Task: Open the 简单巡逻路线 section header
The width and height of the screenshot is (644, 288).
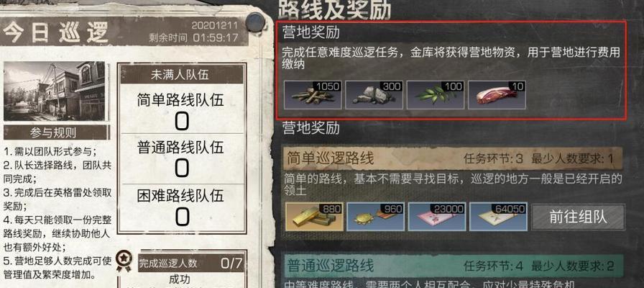Action: coord(454,158)
